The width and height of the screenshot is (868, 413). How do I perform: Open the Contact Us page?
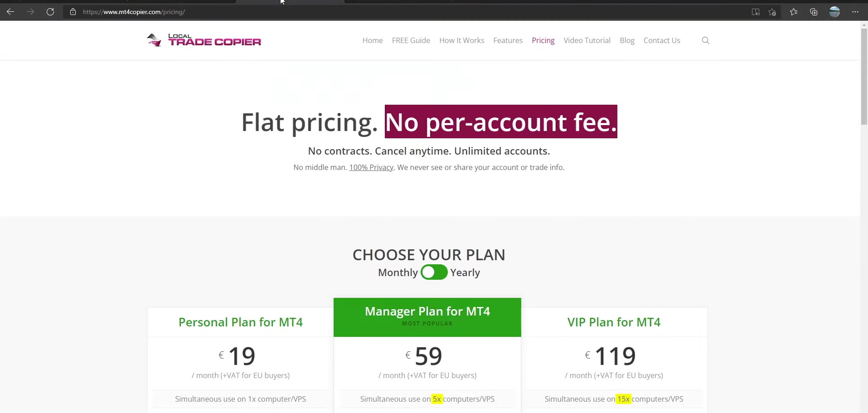point(662,40)
